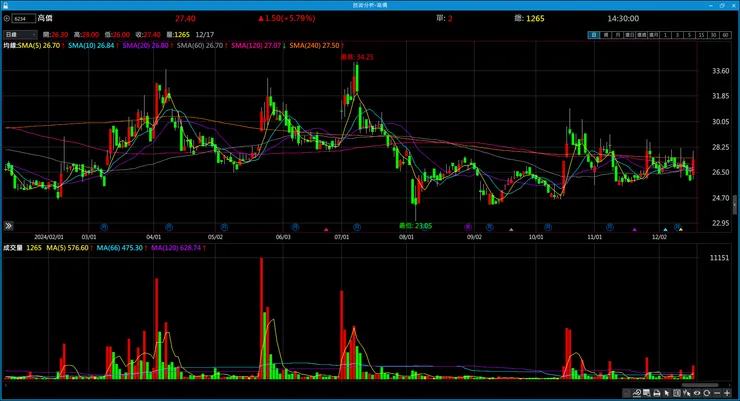Select the 60-minute period button
The image size is (740, 401).
[725, 35]
